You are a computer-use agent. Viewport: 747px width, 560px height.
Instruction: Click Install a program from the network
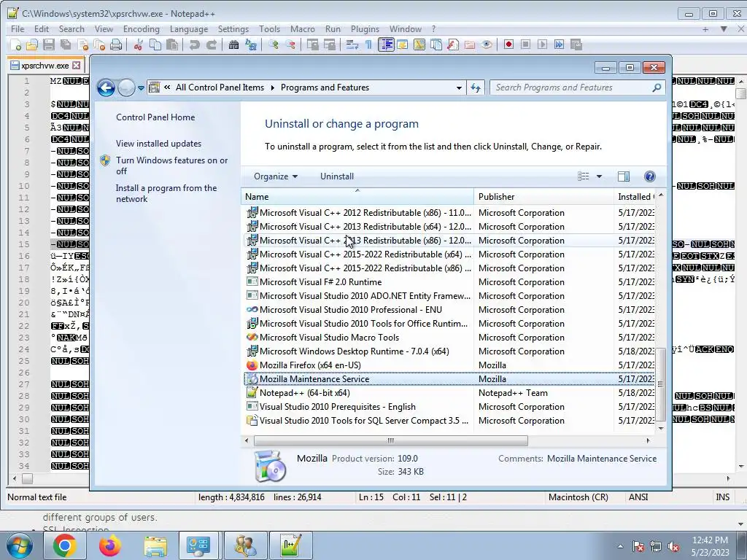tap(166, 193)
